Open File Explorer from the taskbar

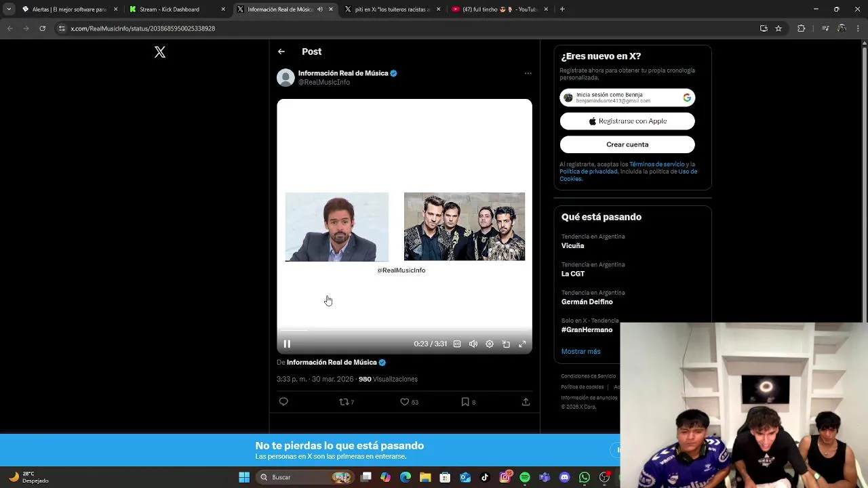425,477
